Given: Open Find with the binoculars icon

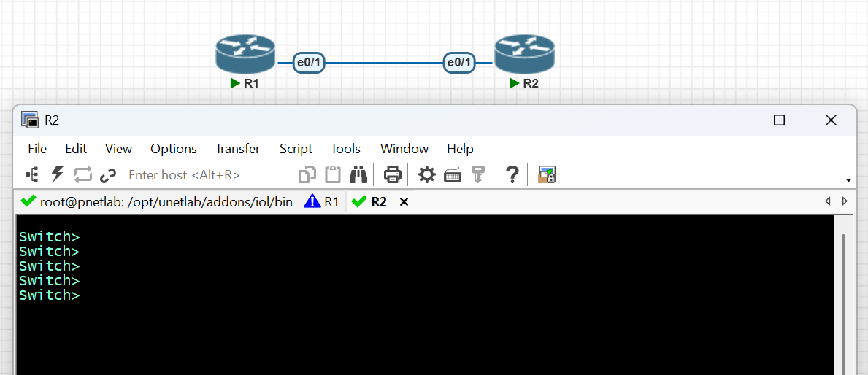Looking at the screenshot, I should (x=358, y=175).
